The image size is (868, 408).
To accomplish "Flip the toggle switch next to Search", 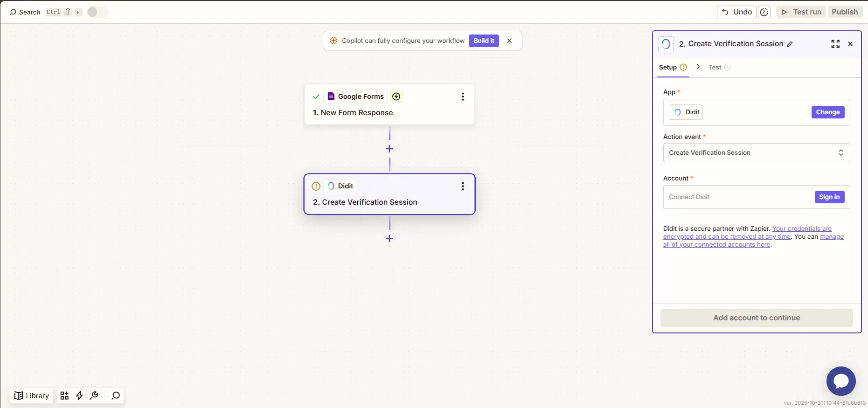I will coord(97,12).
